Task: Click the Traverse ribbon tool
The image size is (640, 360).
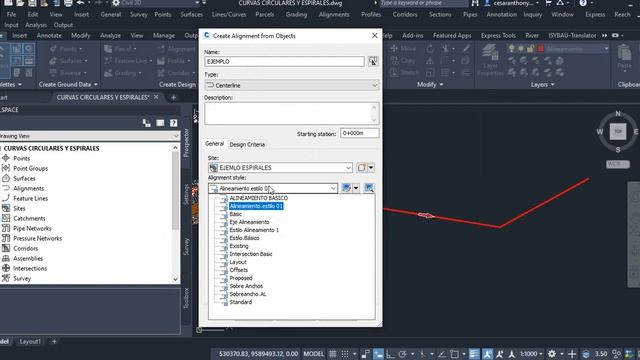Action: (x=68, y=73)
